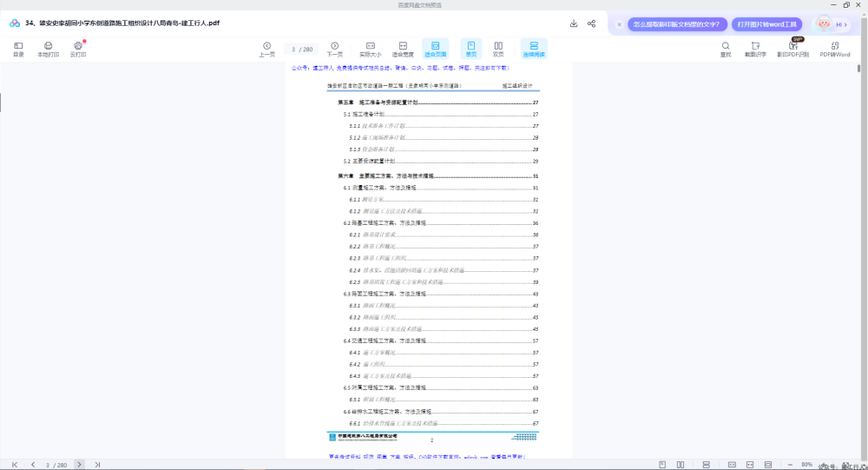This screenshot has width=868, height=470.
Task: Select 适合宽度 fit width mode
Action: pyautogui.click(x=403, y=49)
